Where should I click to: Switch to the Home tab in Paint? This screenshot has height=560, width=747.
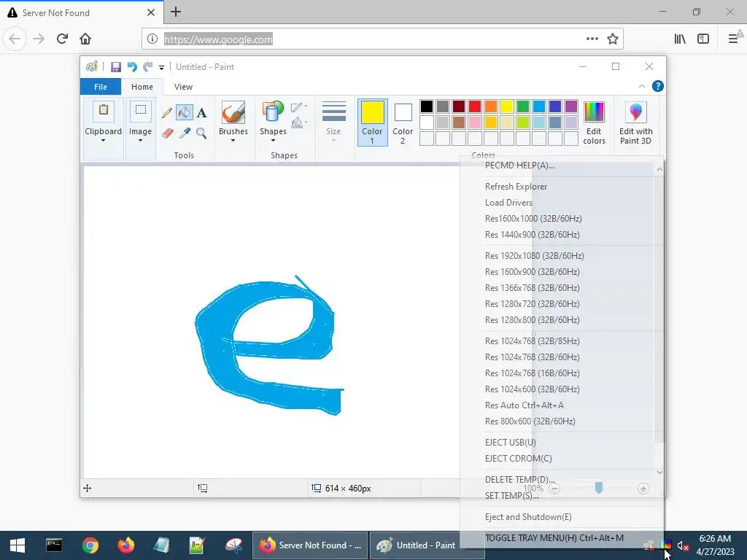[x=142, y=87]
